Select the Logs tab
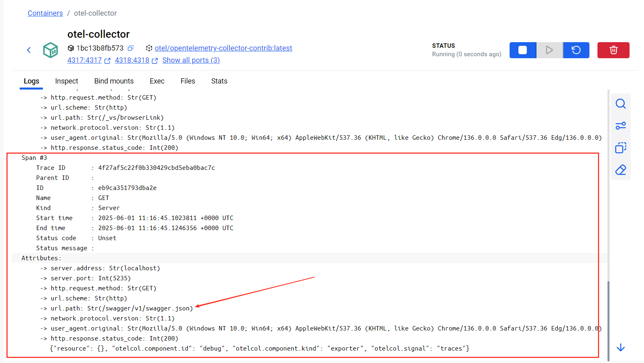The width and height of the screenshot is (644, 363). (31, 81)
